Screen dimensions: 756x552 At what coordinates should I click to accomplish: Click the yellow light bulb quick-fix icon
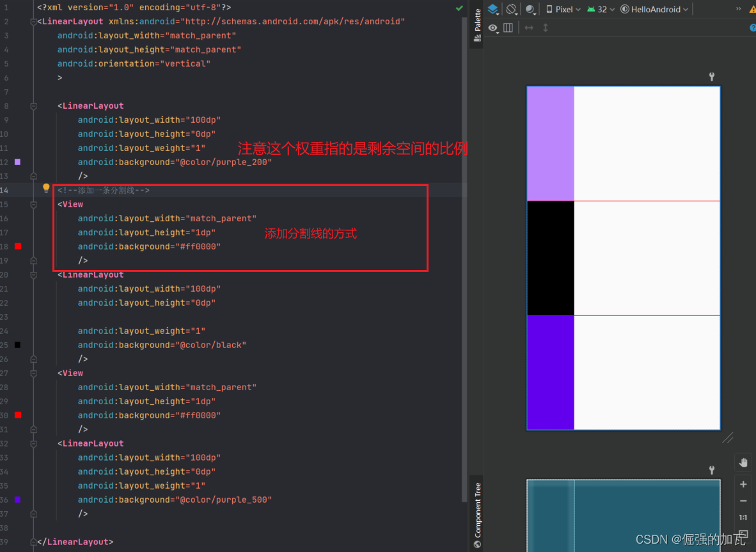click(46, 187)
